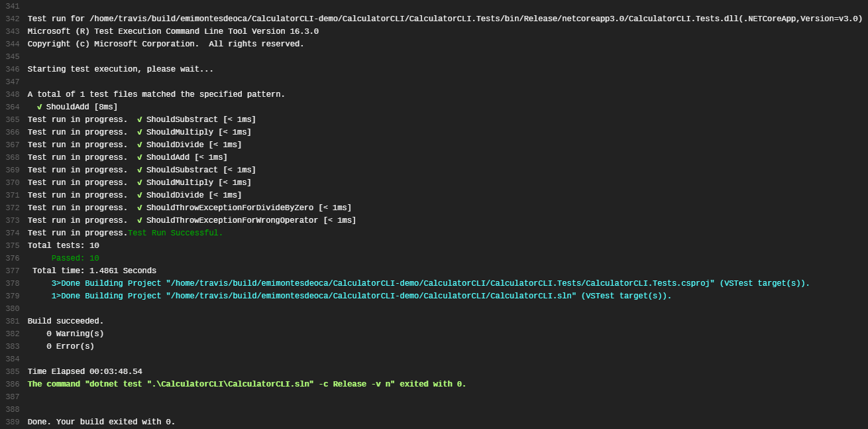Click checkmark next to ShouldThrowExceptionForDivideByZero
This screenshot has height=429, width=868.
click(140, 208)
